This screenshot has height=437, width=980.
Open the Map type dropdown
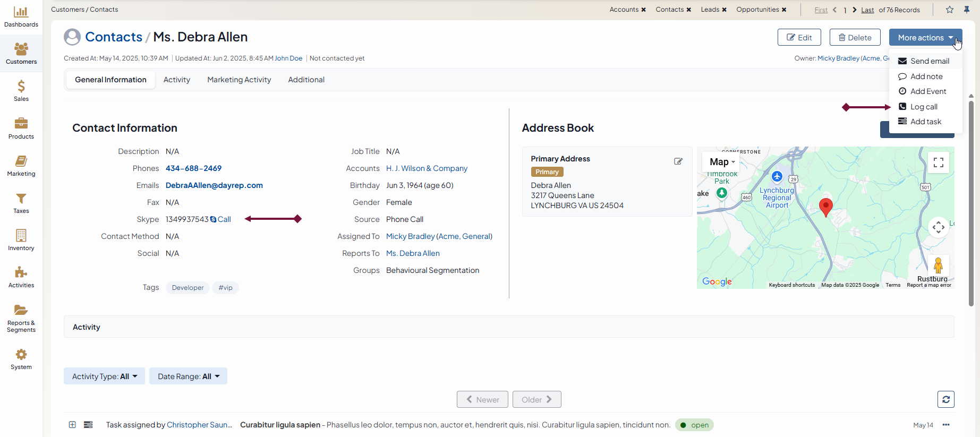(x=722, y=162)
